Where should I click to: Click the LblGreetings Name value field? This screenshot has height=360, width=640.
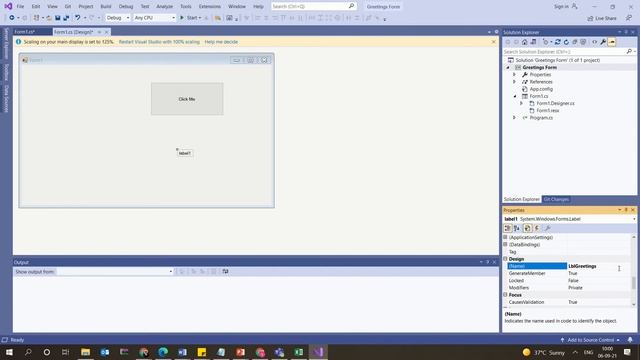point(599,266)
